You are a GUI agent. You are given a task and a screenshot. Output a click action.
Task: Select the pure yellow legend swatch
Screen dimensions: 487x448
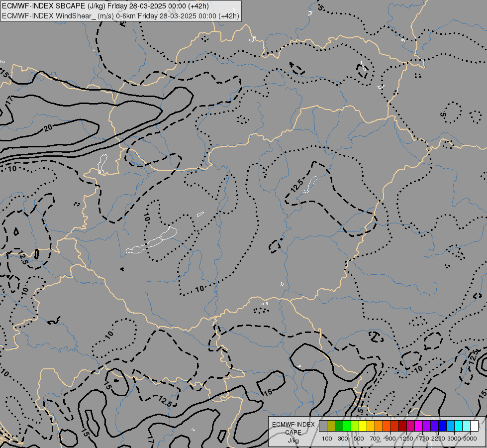pyautogui.click(x=363, y=426)
